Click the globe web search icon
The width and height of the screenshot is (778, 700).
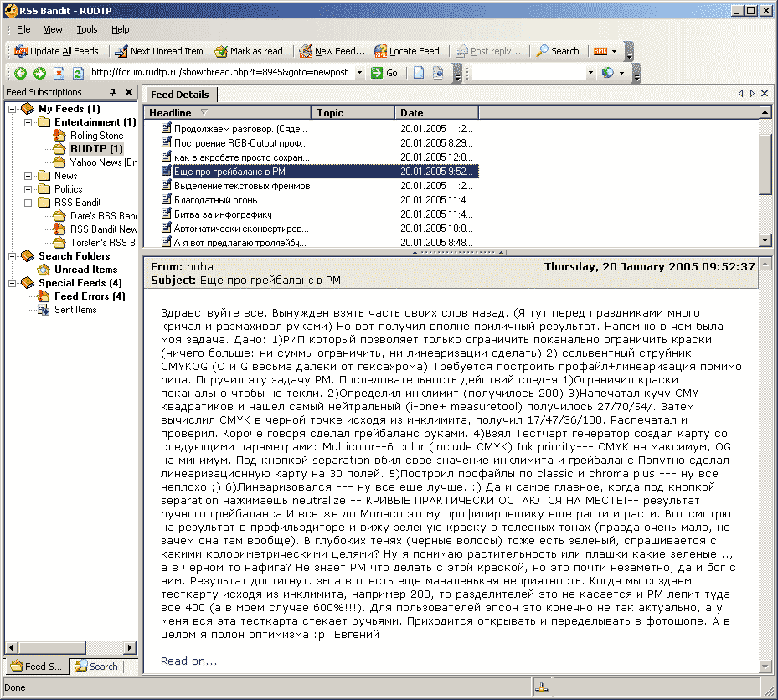click(607, 73)
